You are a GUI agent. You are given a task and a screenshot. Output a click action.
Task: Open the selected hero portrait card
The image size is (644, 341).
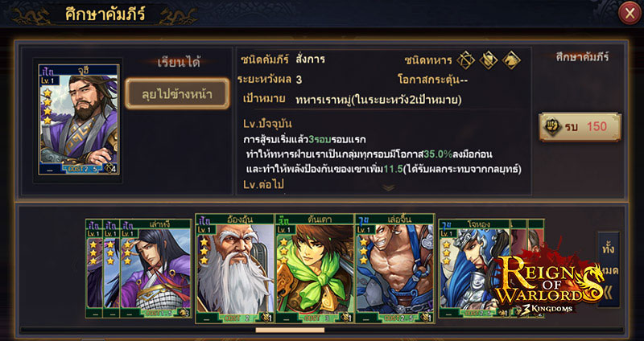[79, 119]
